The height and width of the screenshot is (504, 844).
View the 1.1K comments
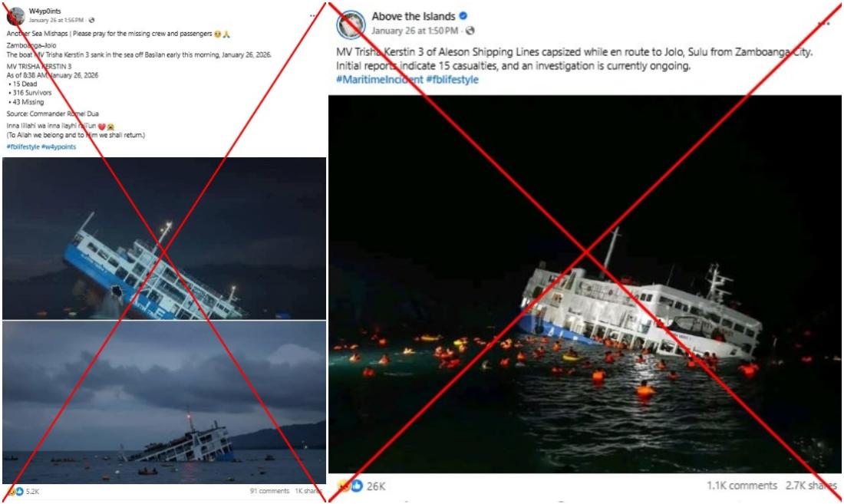pos(742,486)
